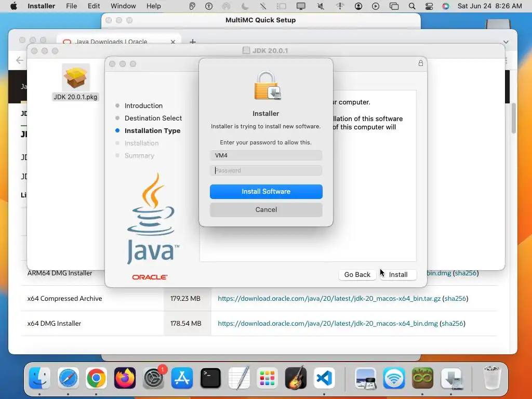Launch Siri from the menu bar
This screenshot has width=532, height=399.
[446, 6]
